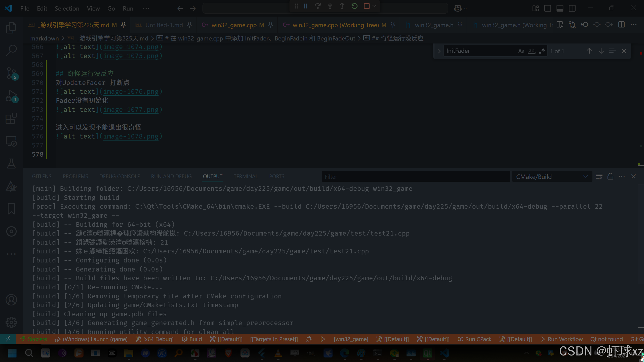The width and height of the screenshot is (644, 362).
Task: Open the Search view in activity bar
Action: point(11,50)
